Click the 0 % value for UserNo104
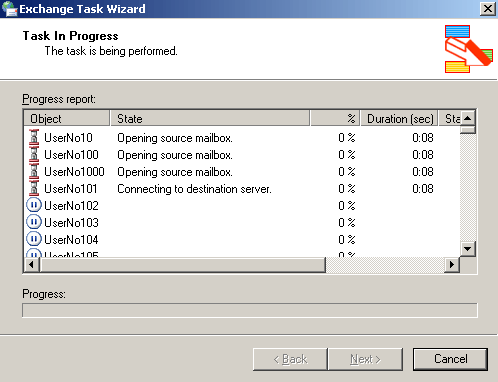The height and width of the screenshot is (382, 498). click(x=347, y=240)
